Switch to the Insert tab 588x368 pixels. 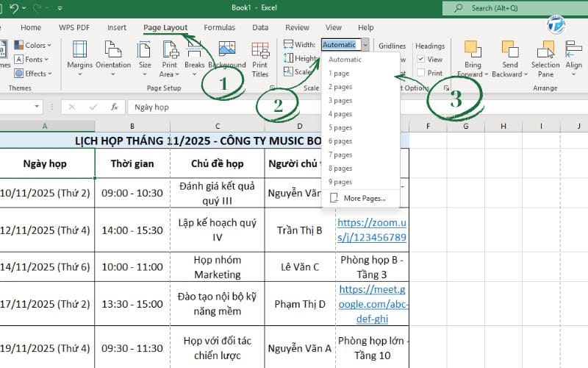pyautogui.click(x=117, y=27)
